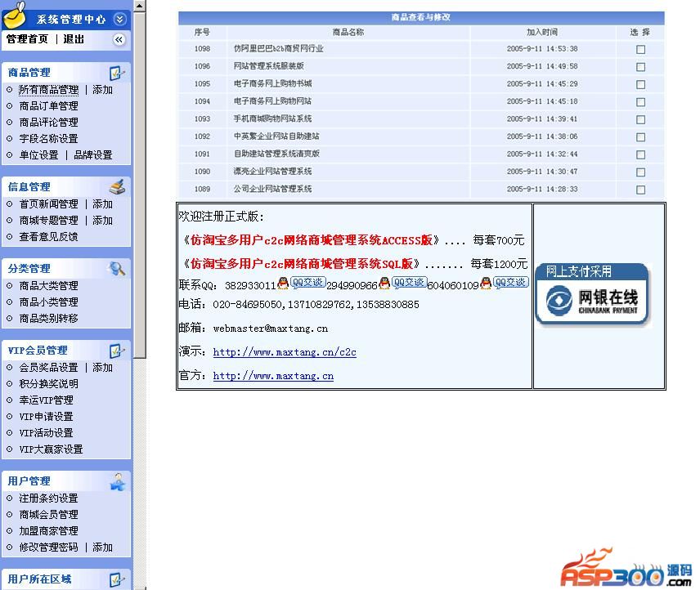Click 仿淘宝多用户c2c网络商城管理系统ACCESS版 title
The image size is (700, 590).
click(x=312, y=240)
